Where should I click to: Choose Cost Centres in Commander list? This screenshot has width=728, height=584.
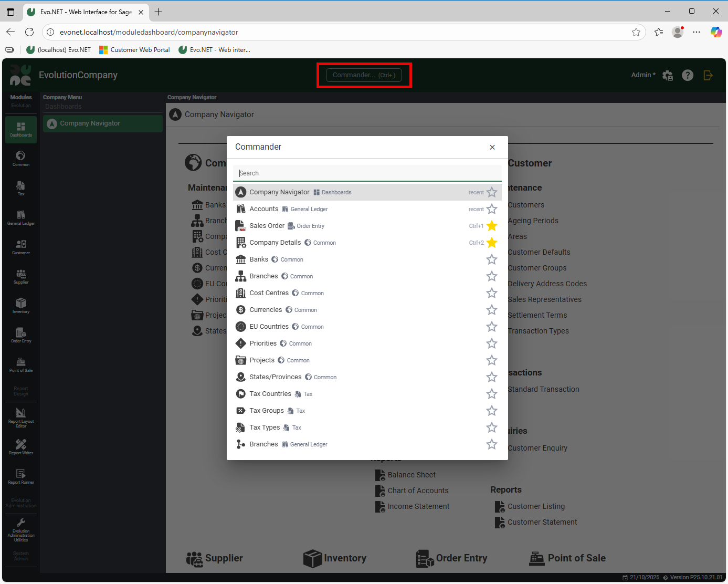click(x=269, y=293)
